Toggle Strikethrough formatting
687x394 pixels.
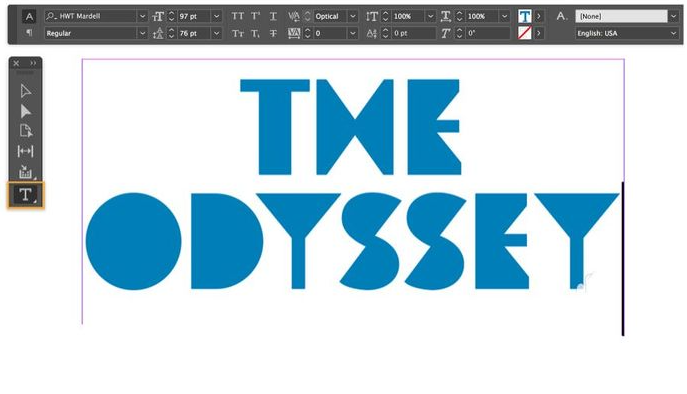coord(273,33)
